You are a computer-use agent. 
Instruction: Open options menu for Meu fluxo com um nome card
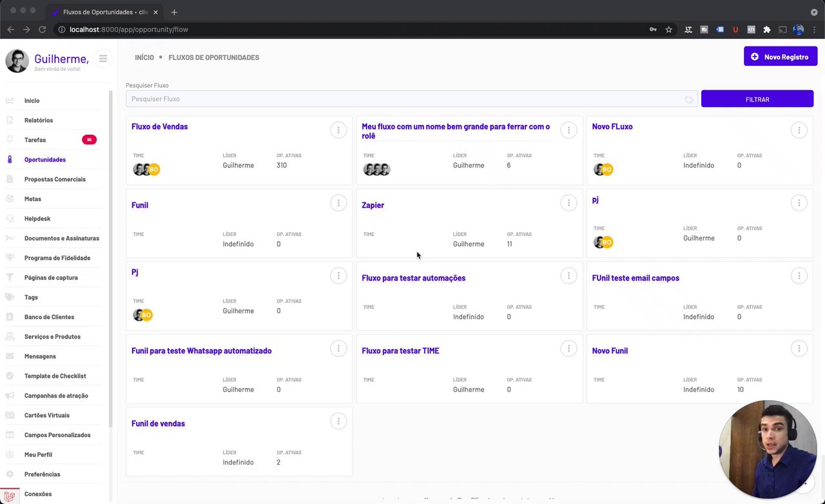click(x=568, y=130)
